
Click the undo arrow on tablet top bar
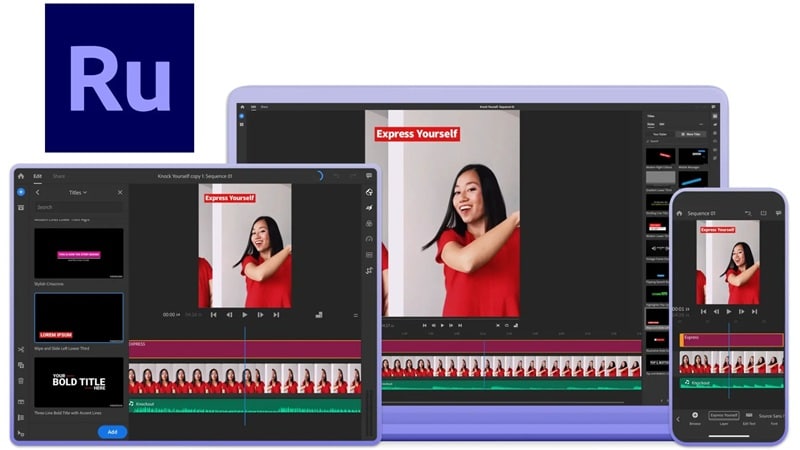pos(336,176)
